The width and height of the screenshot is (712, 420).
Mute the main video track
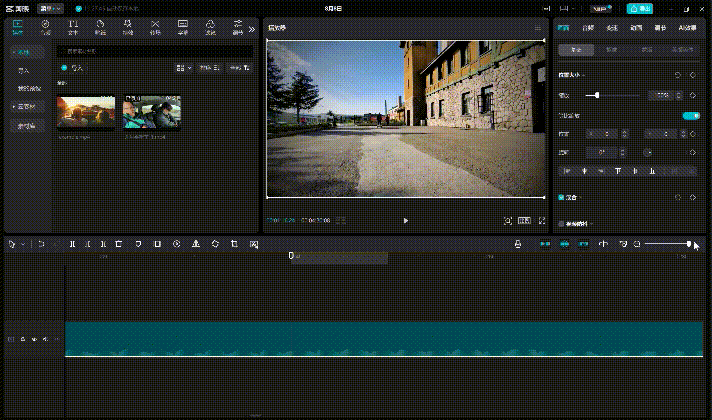[x=43, y=340]
